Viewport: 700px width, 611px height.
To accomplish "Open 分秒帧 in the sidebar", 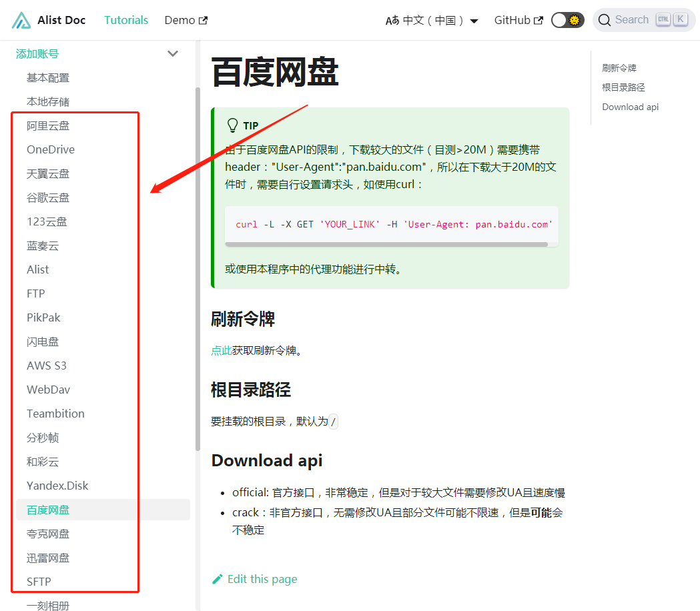I will (43, 438).
